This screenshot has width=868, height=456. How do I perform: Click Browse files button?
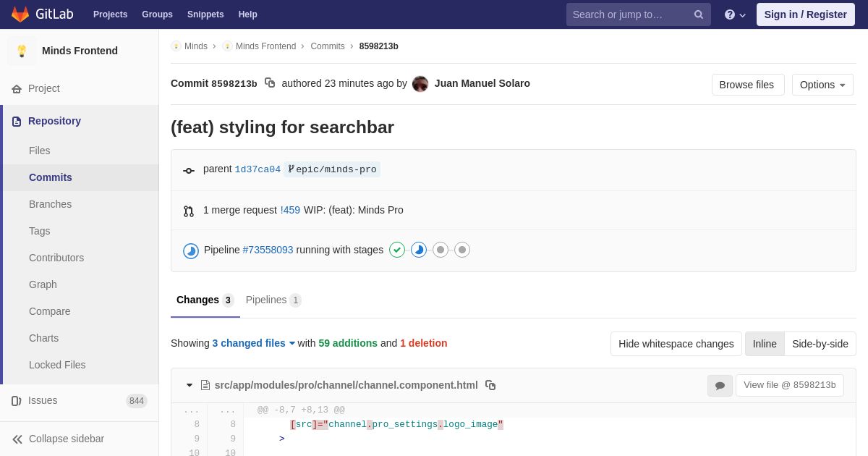click(748, 85)
